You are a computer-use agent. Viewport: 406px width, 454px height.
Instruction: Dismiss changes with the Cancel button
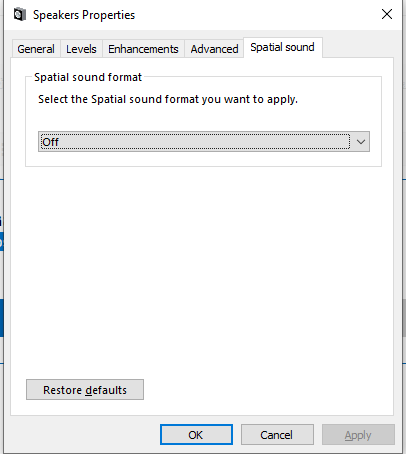(277, 435)
